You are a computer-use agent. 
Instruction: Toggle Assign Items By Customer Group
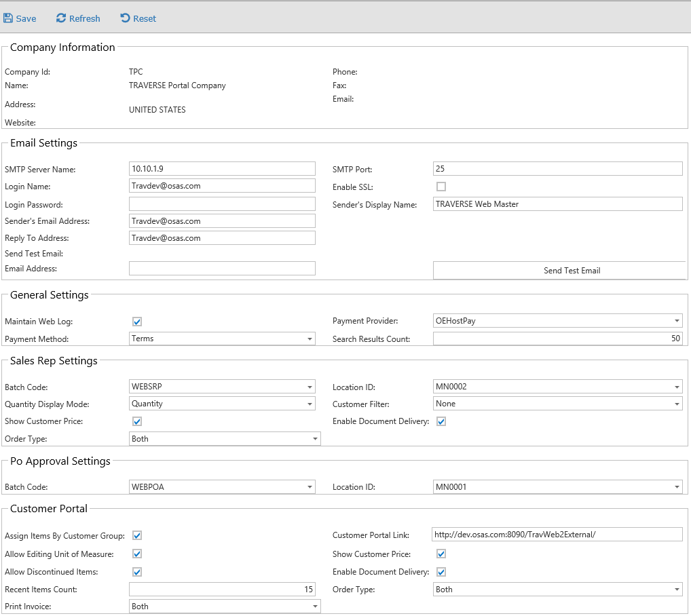[x=137, y=536]
